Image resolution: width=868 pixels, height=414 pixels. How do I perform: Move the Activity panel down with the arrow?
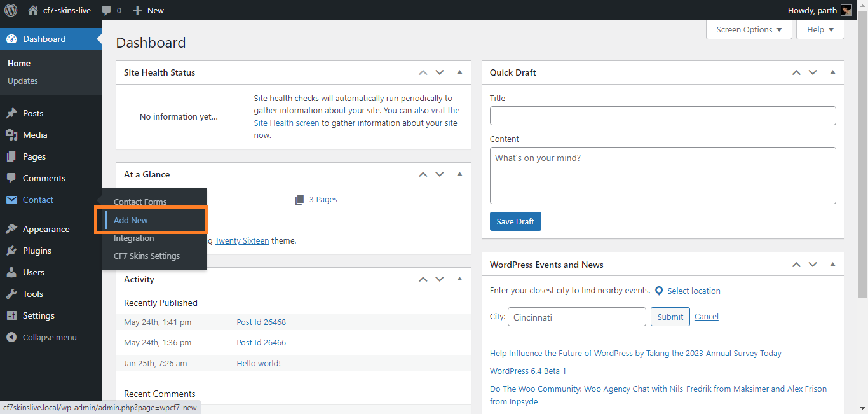click(439, 279)
